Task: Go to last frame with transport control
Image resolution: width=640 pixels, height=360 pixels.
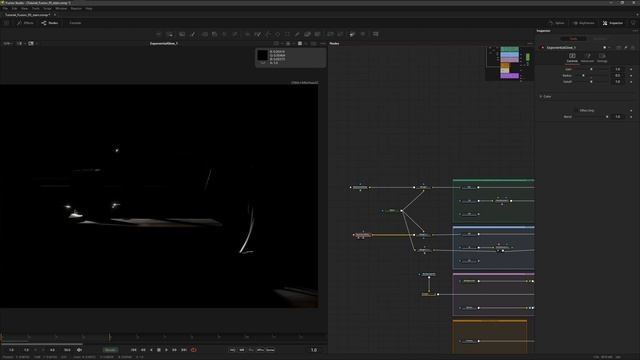Action: click(184, 350)
